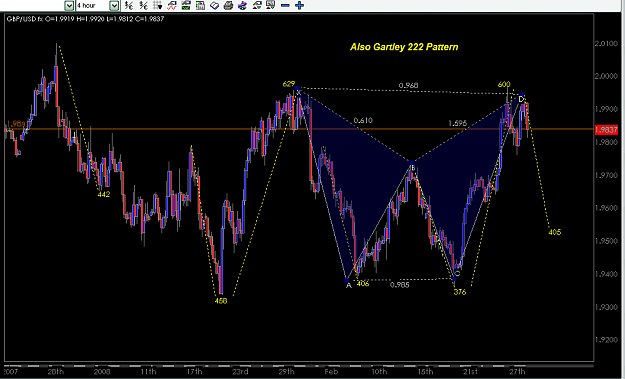
Task: Click the pencil icon with red-green arrows
Action: point(257,5)
